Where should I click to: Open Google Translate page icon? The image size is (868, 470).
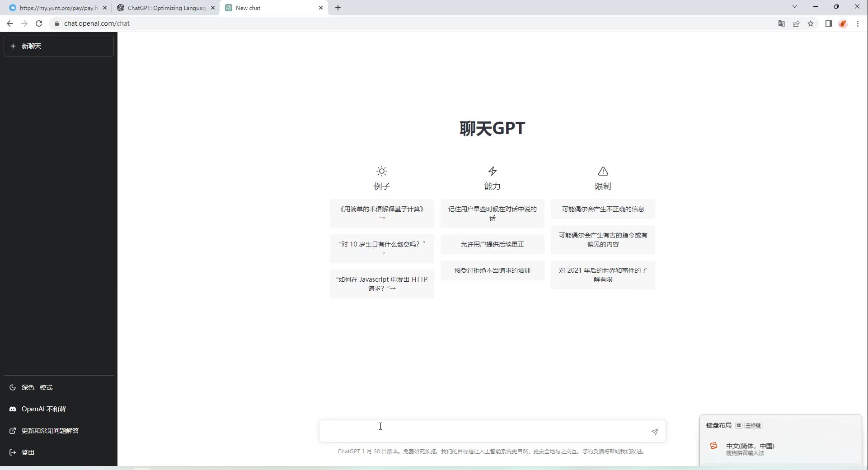782,23
